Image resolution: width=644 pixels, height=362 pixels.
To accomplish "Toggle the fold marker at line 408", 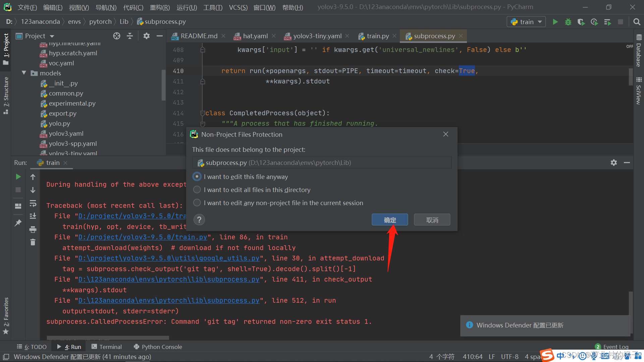I will click(203, 50).
